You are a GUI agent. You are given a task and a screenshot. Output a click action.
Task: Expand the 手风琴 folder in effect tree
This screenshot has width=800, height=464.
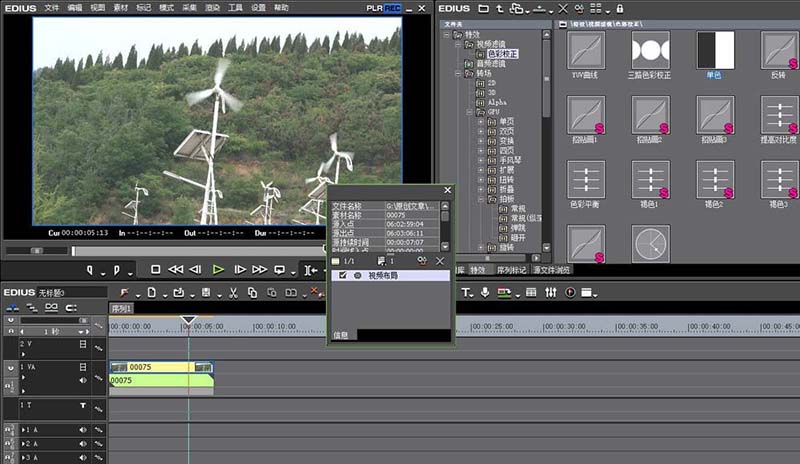pyautogui.click(x=480, y=160)
